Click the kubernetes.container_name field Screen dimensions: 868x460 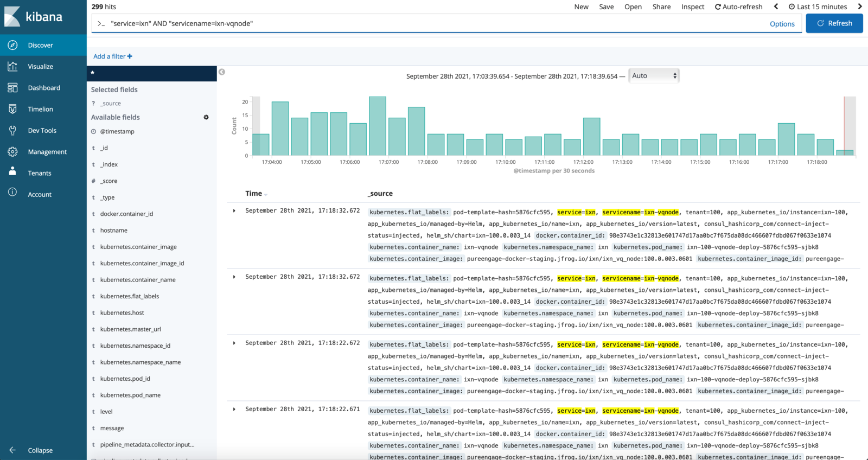(138, 280)
